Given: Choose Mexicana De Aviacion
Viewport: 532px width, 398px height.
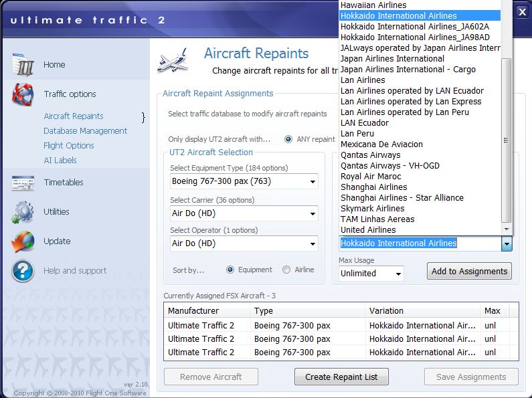Looking at the screenshot, I should click(420, 144).
